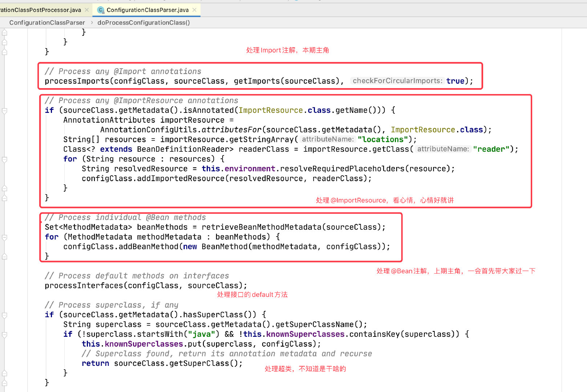This screenshot has height=392, width=587.
Task: Click the addImportedResource method call
Action: pos(181,179)
